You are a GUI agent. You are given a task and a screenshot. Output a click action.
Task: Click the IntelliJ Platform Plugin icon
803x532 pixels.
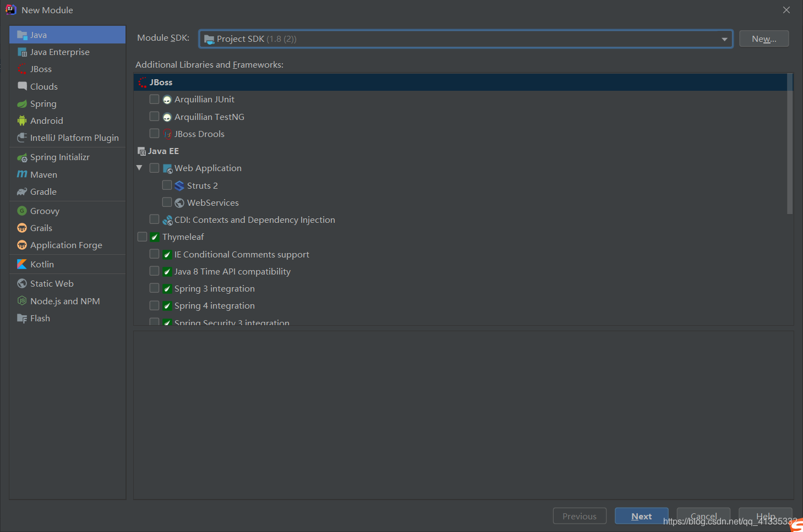click(x=22, y=138)
